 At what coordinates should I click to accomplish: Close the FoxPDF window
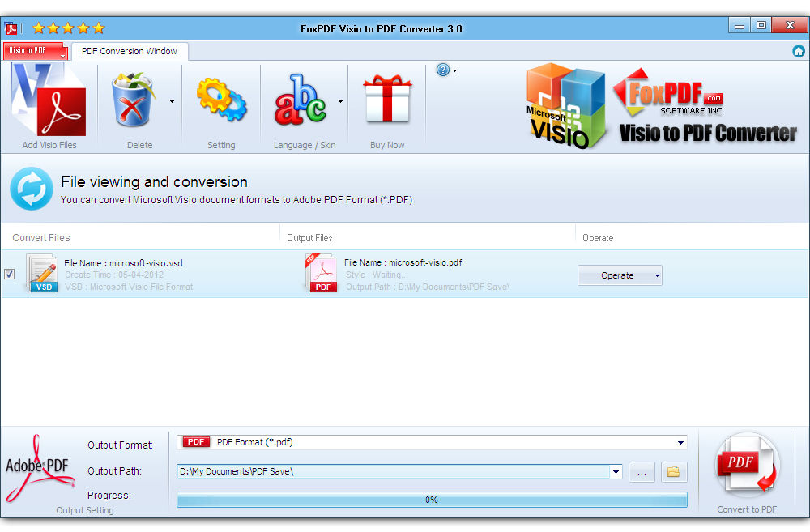click(789, 25)
